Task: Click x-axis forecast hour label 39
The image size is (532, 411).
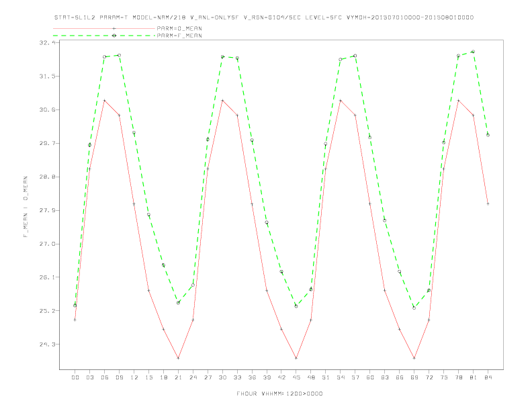Action: pos(267,377)
